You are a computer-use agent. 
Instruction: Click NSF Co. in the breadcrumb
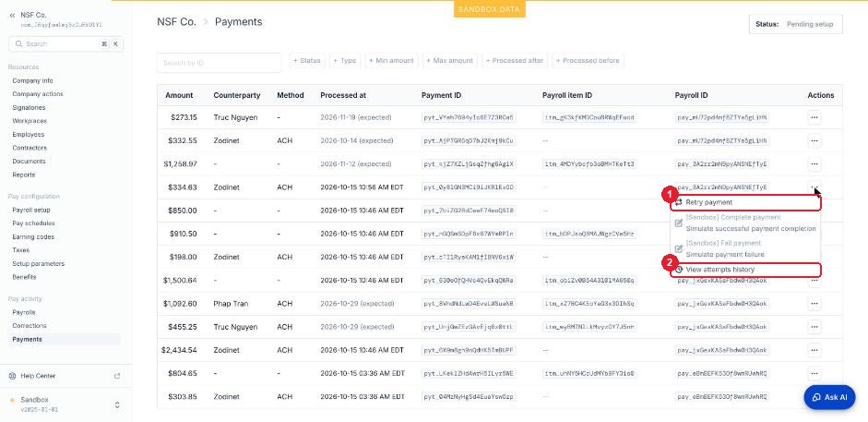(x=176, y=22)
